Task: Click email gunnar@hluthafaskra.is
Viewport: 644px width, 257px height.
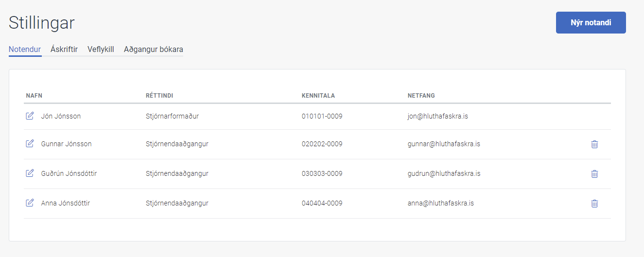Action: (x=444, y=144)
